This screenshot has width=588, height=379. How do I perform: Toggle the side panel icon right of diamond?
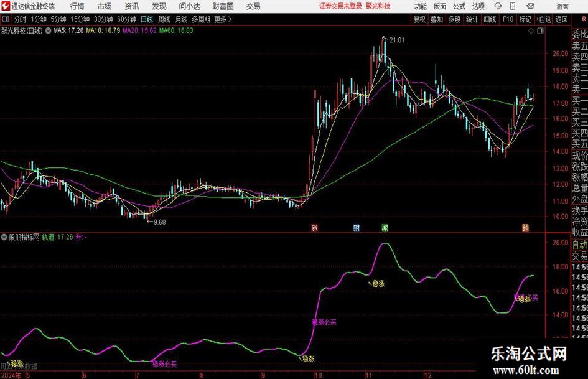(540, 31)
